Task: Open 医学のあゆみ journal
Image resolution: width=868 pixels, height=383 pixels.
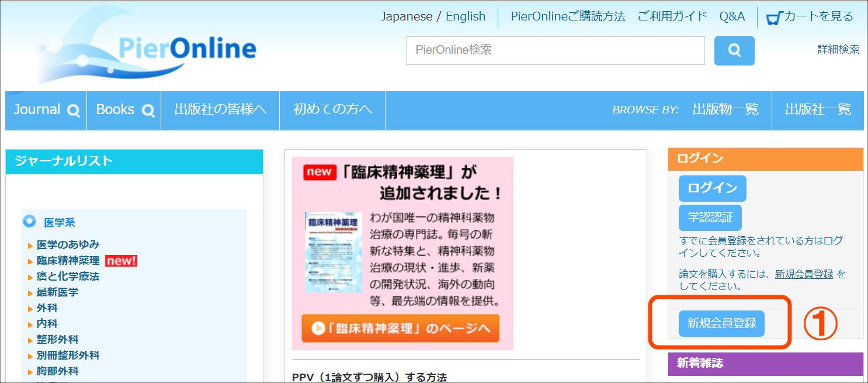Action: pos(68,245)
